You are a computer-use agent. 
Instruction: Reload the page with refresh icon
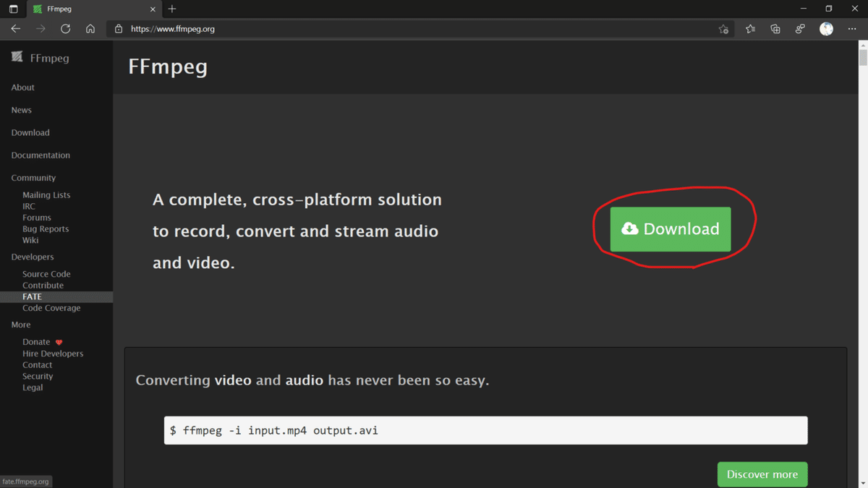(65, 29)
